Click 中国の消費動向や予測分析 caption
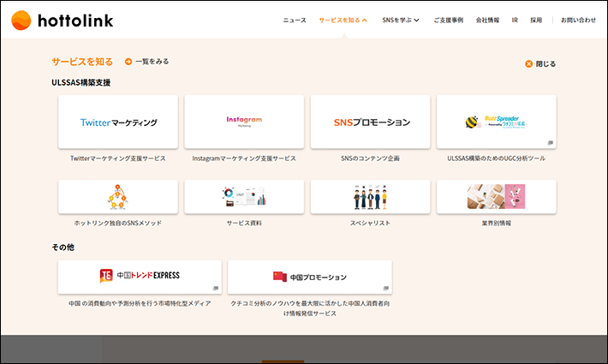This screenshot has height=364, width=608. 140,303
